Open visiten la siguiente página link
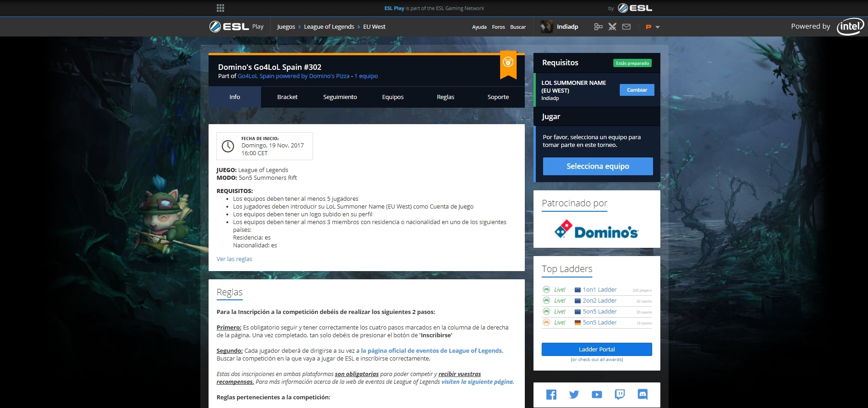 [x=478, y=382]
